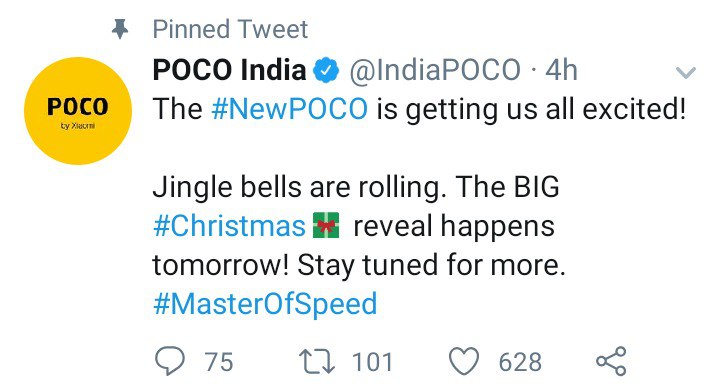Expand the tweet options chevron
Image resolution: width=720 pixels, height=391 pixels.
[686, 73]
